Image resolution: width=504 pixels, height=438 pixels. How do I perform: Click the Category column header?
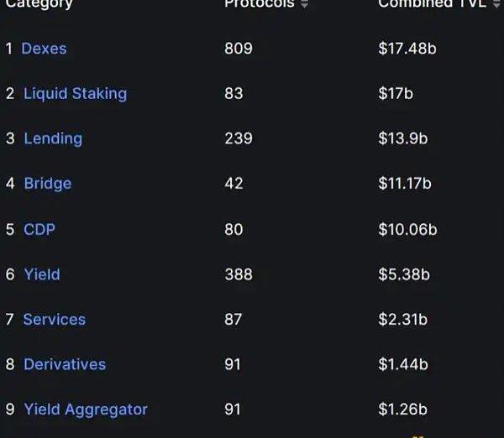point(39,4)
